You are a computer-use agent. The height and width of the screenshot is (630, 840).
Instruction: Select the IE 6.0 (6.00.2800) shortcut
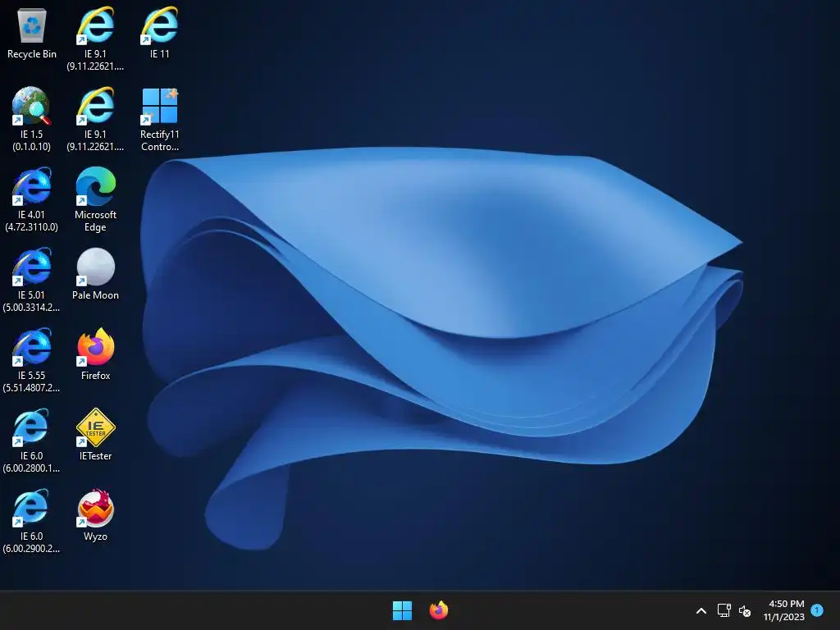(32, 441)
